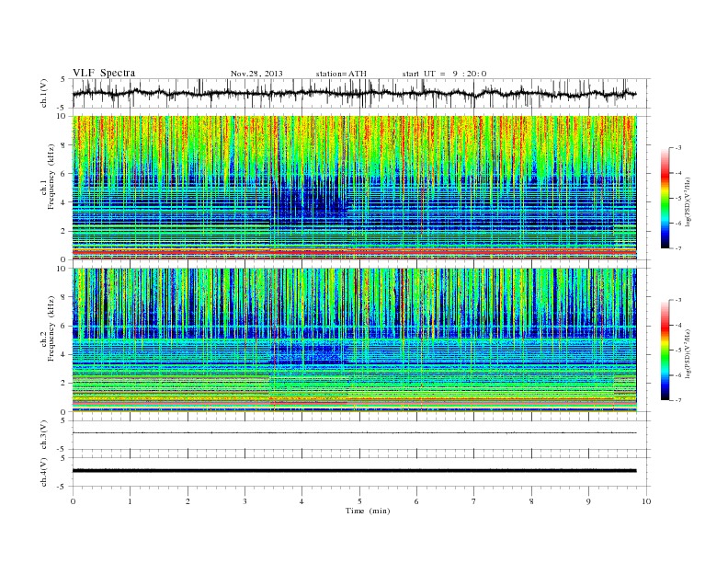Click the "6" kHz tick of ch.1 spectrogram
This screenshot has width=728, height=563.
tap(63, 174)
